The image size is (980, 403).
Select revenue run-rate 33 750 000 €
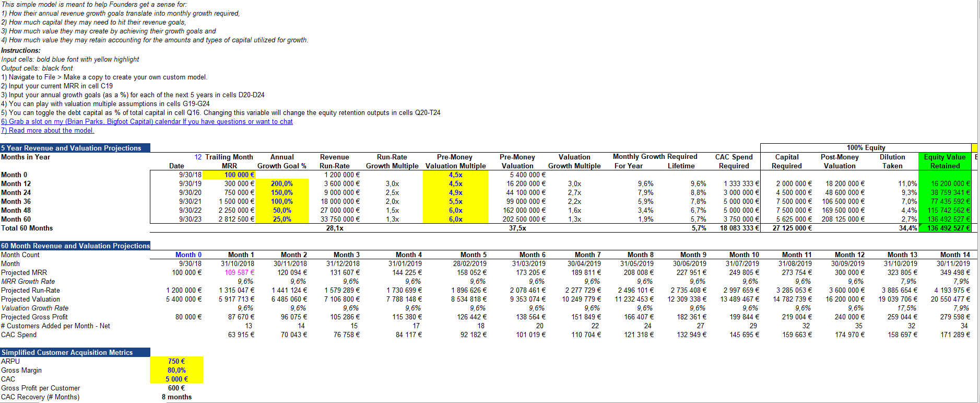tap(340, 219)
